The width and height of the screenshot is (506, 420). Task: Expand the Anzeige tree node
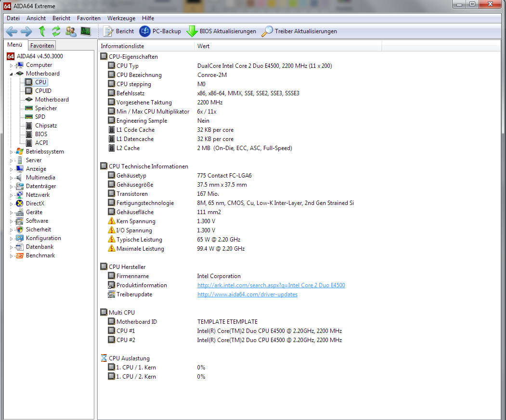(x=11, y=169)
